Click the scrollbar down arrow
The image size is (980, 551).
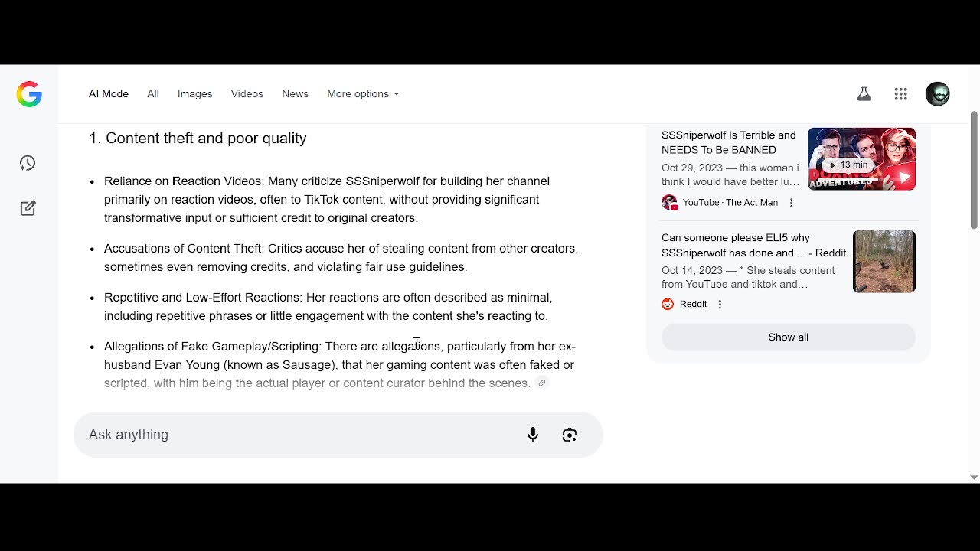click(974, 478)
